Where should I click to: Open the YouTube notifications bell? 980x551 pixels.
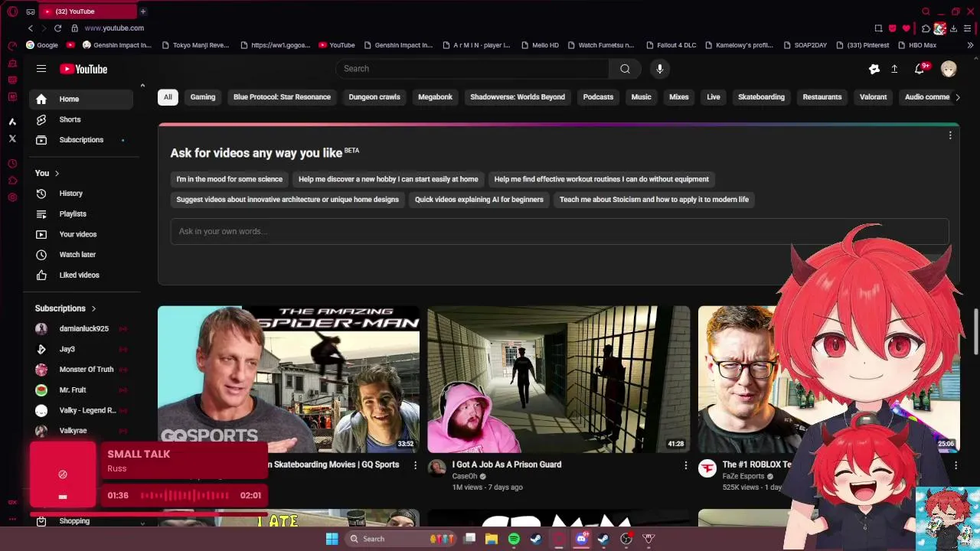(x=920, y=69)
